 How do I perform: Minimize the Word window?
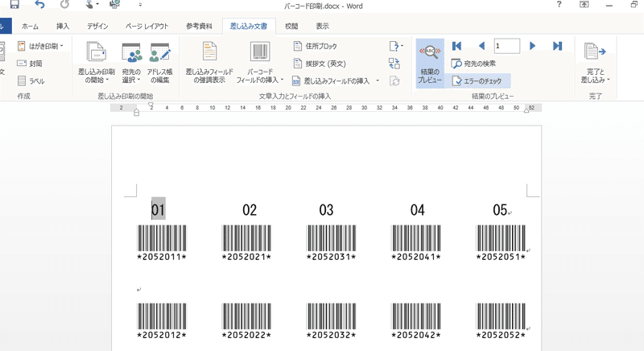click(x=609, y=5)
